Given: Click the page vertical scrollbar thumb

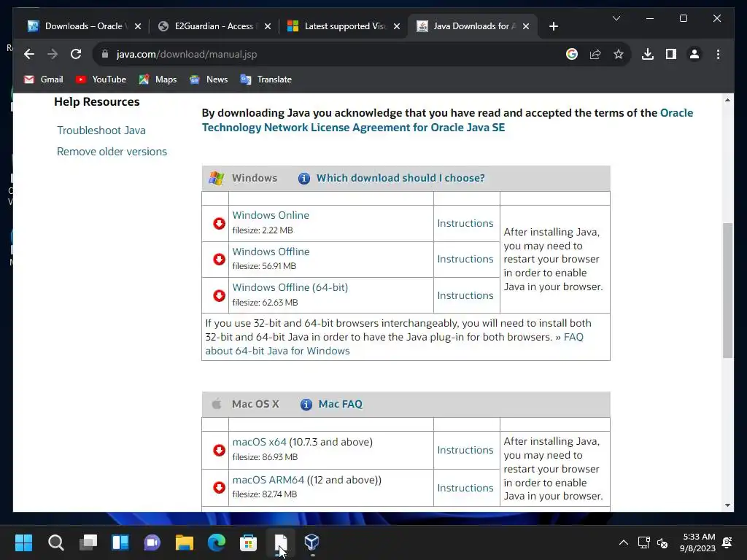Looking at the screenshot, I should click(727, 290).
